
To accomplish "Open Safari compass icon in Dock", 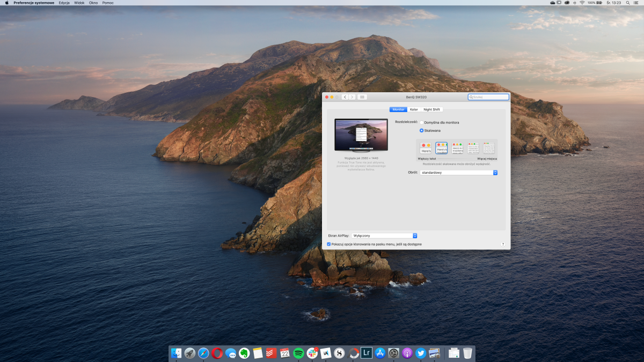I will (203, 353).
